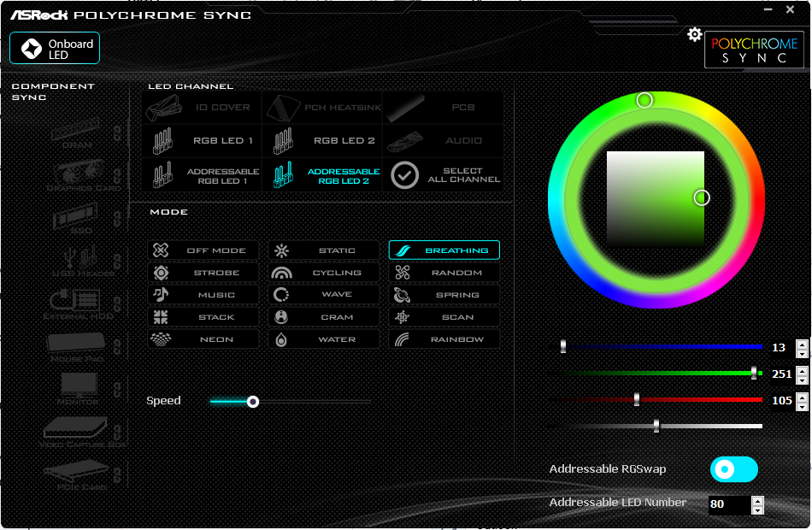
Task: Click the Polychrome Sync logo
Action: [754, 50]
